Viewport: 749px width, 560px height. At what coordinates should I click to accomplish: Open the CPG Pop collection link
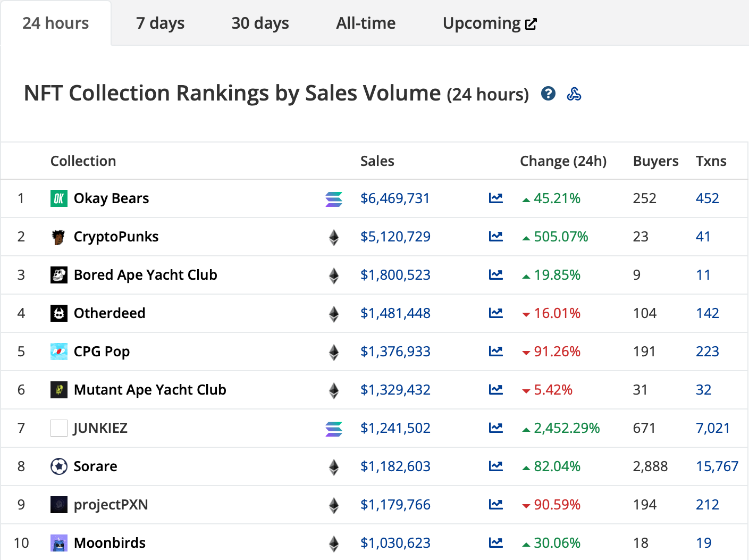point(102,352)
